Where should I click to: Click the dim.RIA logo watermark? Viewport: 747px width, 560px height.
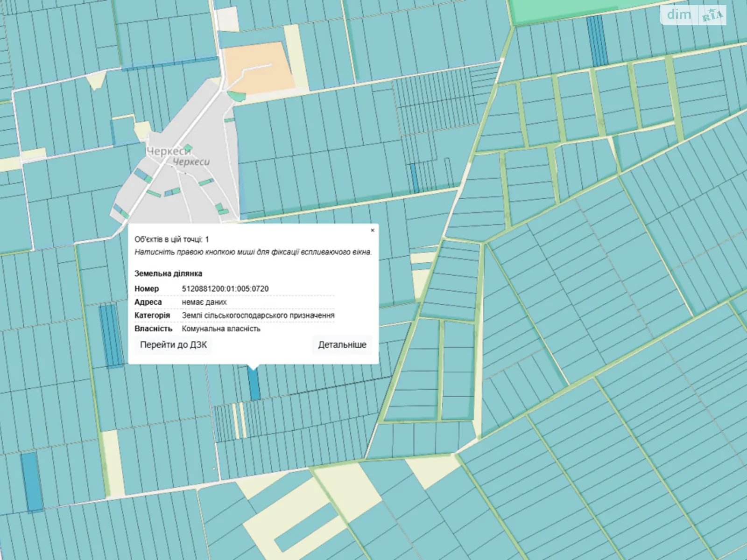click(693, 15)
